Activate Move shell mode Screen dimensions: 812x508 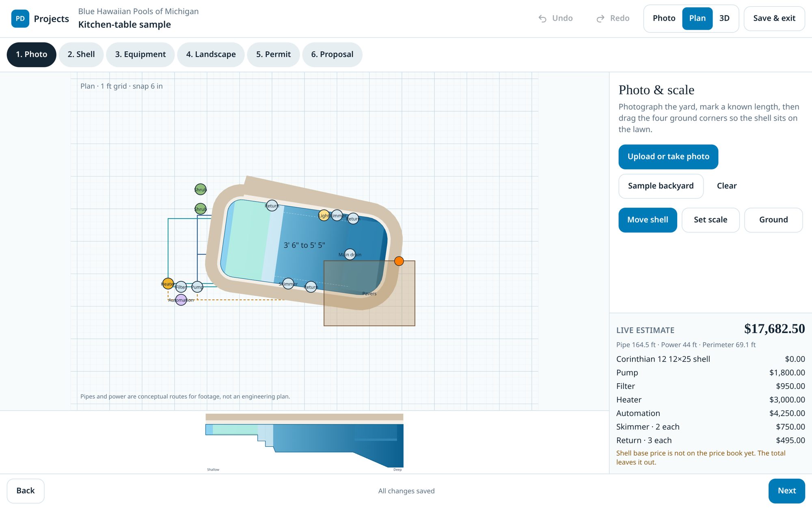pyautogui.click(x=648, y=220)
